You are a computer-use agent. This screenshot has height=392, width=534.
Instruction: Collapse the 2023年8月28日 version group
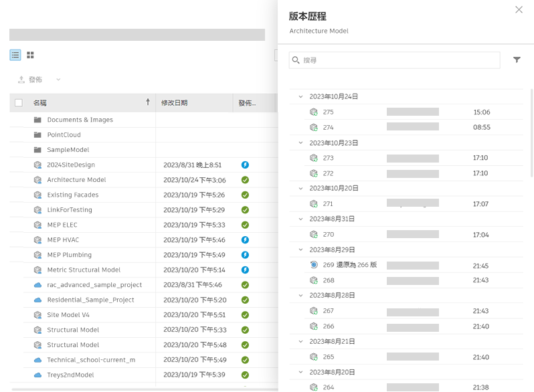[x=300, y=296]
